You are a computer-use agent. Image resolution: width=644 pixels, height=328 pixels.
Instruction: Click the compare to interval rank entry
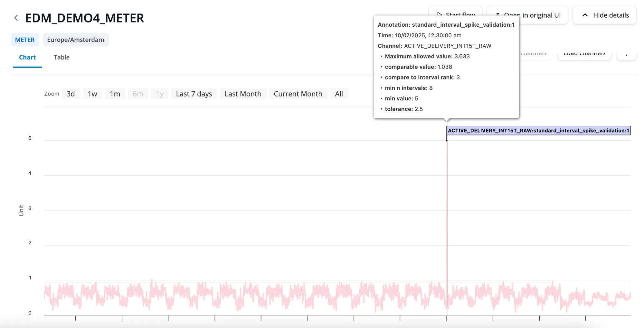pyautogui.click(x=422, y=77)
